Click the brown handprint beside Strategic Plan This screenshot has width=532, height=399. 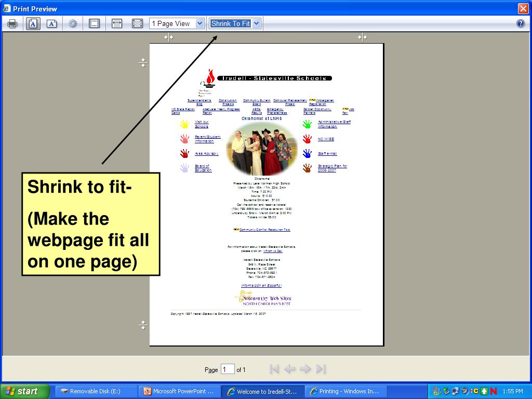click(x=307, y=168)
